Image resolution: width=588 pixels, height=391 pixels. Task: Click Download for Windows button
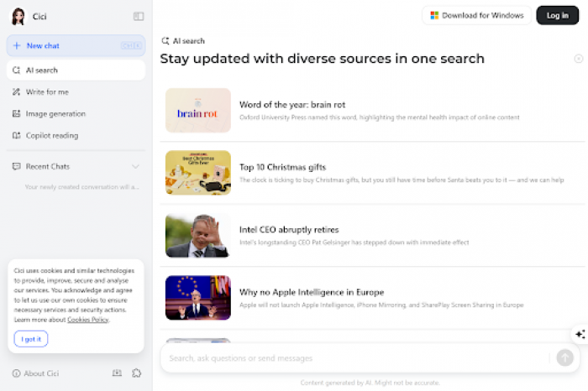pyautogui.click(x=476, y=15)
